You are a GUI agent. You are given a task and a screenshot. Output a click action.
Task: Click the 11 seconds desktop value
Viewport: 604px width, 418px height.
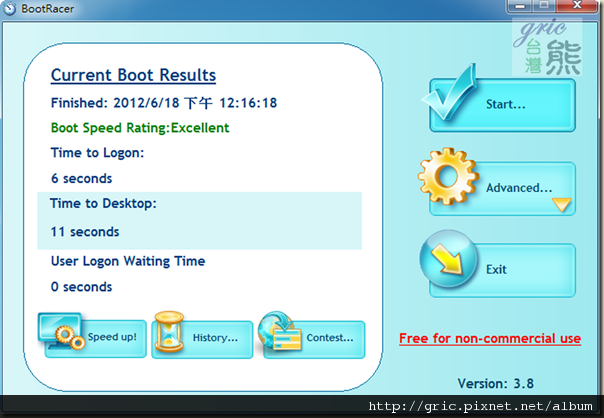coord(85,232)
